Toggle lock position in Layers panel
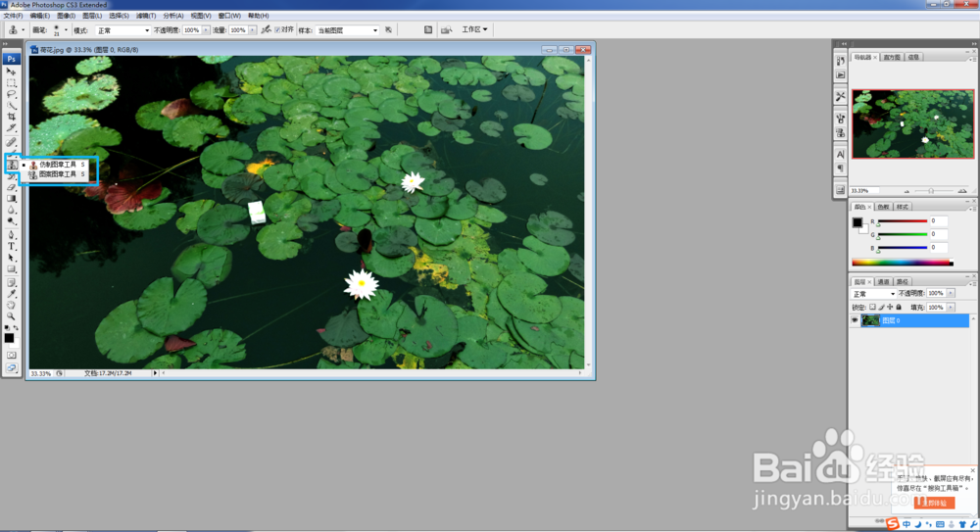Viewport: 980px width, 532px height. [x=890, y=308]
